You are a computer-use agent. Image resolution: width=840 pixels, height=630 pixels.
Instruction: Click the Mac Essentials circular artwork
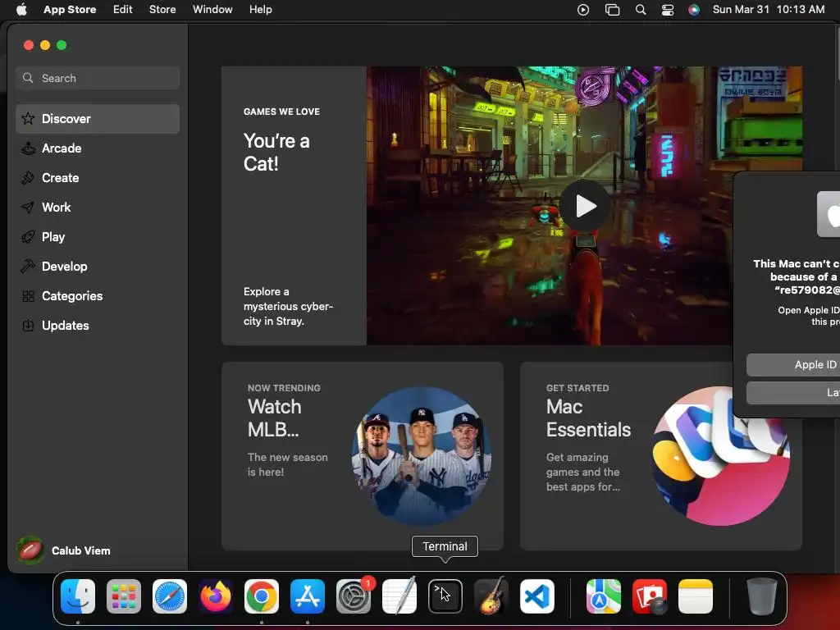pyautogui.click(x=720, y=456)
